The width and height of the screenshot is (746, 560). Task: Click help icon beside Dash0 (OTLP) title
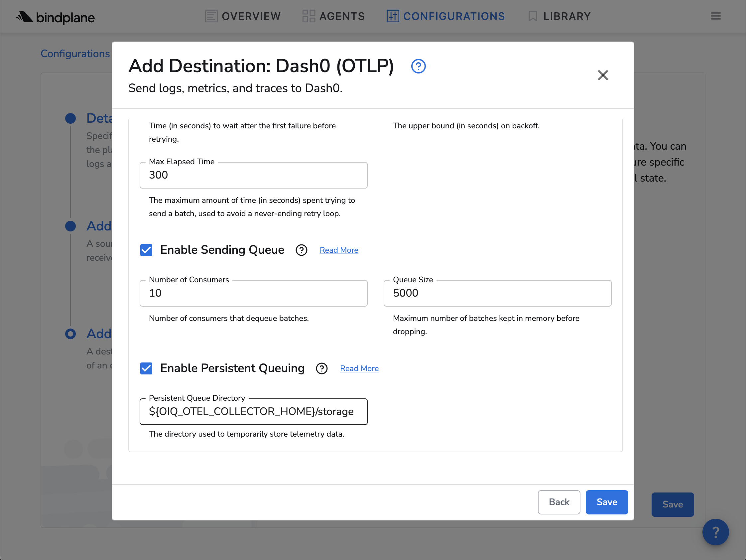[418, 66]
